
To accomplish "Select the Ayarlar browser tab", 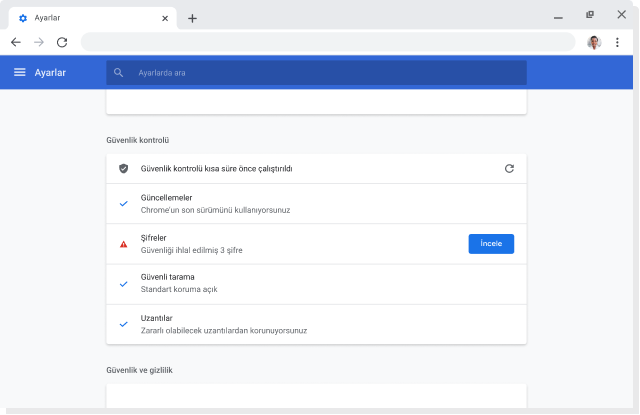I will pos(93,18).
